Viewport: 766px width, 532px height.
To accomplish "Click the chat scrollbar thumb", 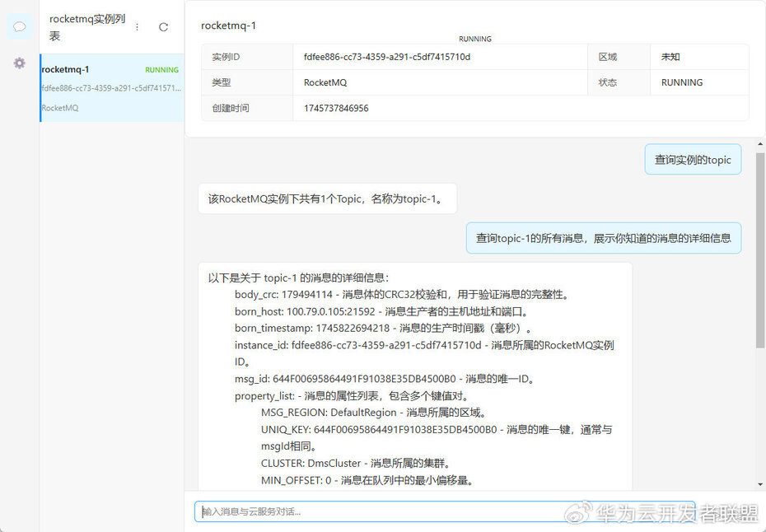I will (760, 250).
